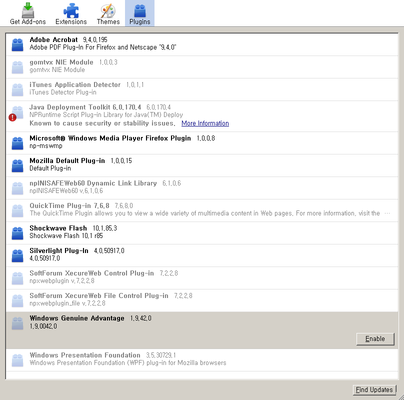Open More Information link for Java Toolkit
This screenshot has height=400, width=404.
point(205,123)
